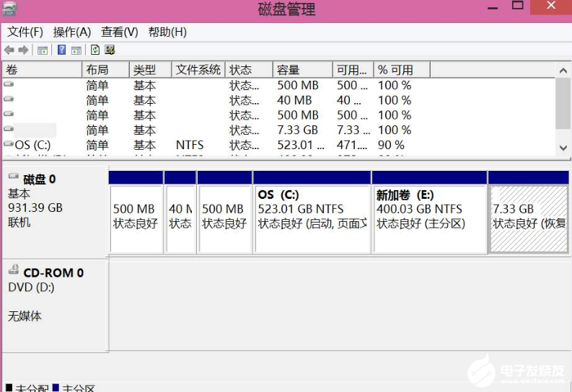The width and height of the screenshot is (572, 392).
Task: Click the 磁盘 0 disk label
Action: [x=40, y=179]
